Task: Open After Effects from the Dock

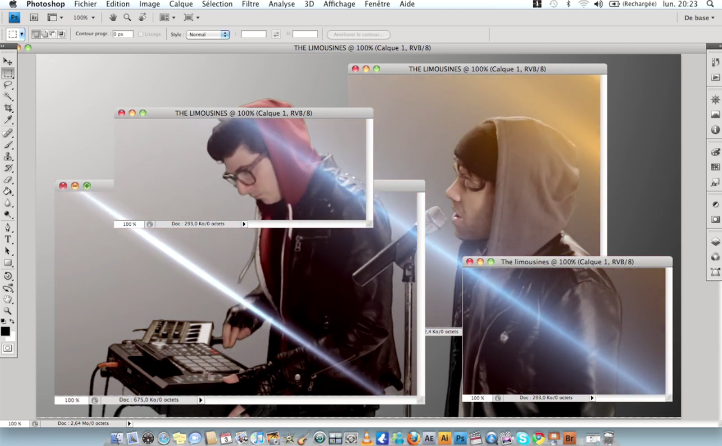Action: coord(429,438)
